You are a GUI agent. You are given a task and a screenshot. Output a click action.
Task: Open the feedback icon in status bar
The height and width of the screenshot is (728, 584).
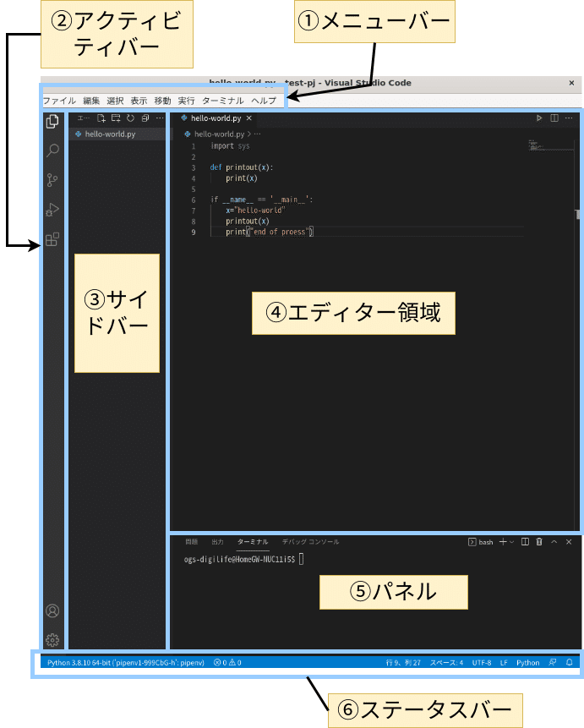tap(553, 663)
